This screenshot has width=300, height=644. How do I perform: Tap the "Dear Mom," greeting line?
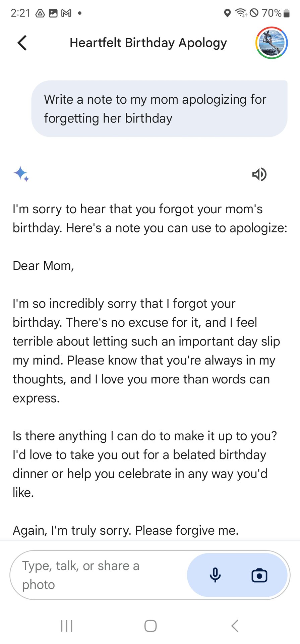(x=43, y=266)
